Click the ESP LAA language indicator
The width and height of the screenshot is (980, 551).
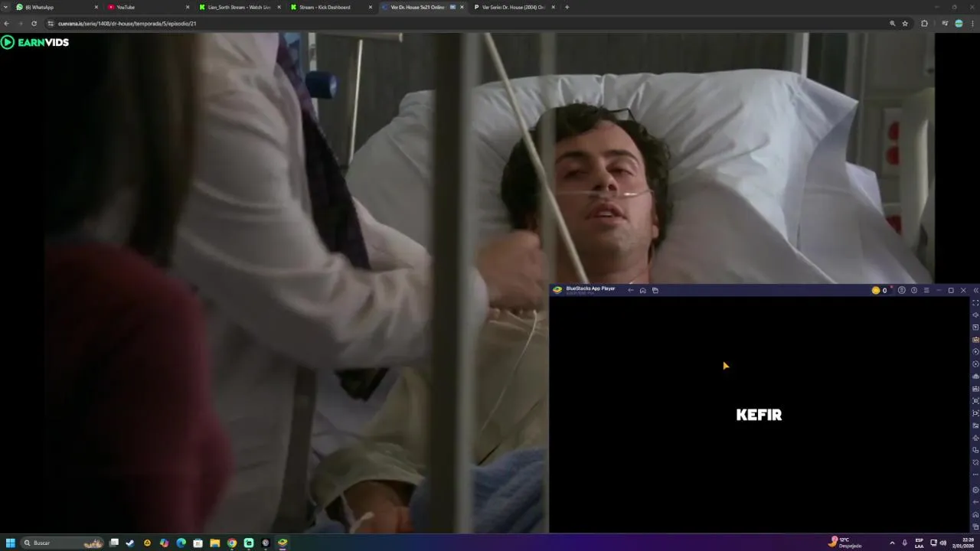(x=920, y=543)
